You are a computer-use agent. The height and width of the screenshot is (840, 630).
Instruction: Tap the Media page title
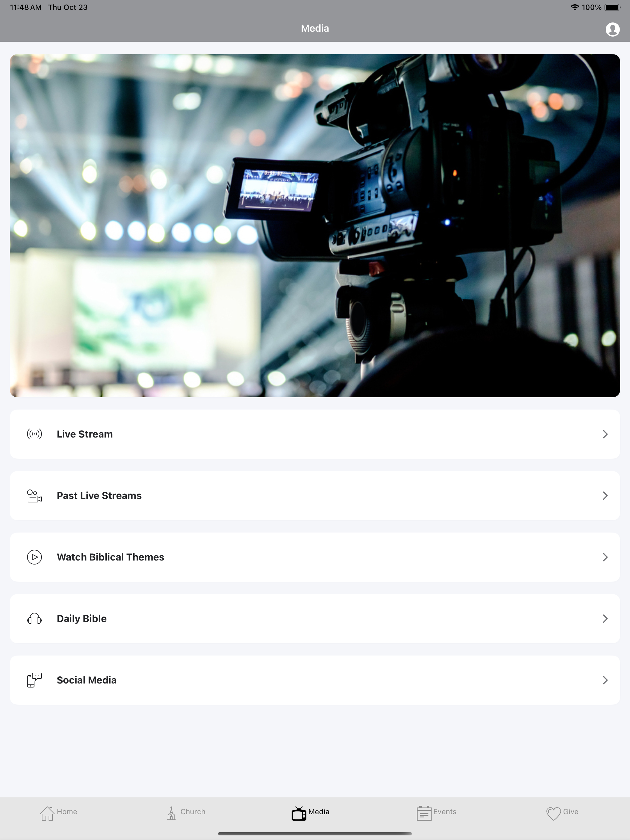click(x=315, y=29)
